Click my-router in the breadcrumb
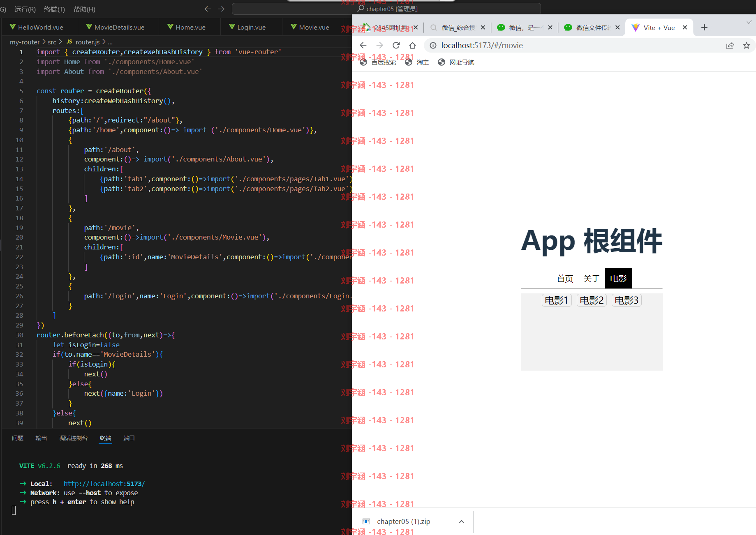This screenshot has height=535, width=756. click(25, 42)
